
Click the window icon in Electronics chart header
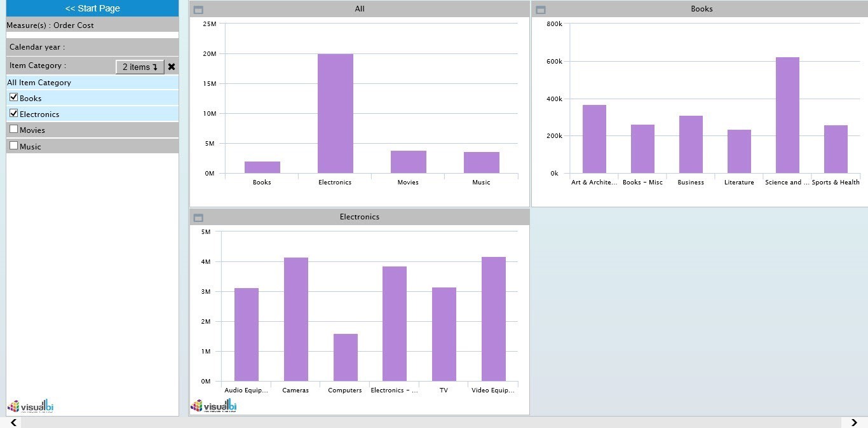click(198, 217)
